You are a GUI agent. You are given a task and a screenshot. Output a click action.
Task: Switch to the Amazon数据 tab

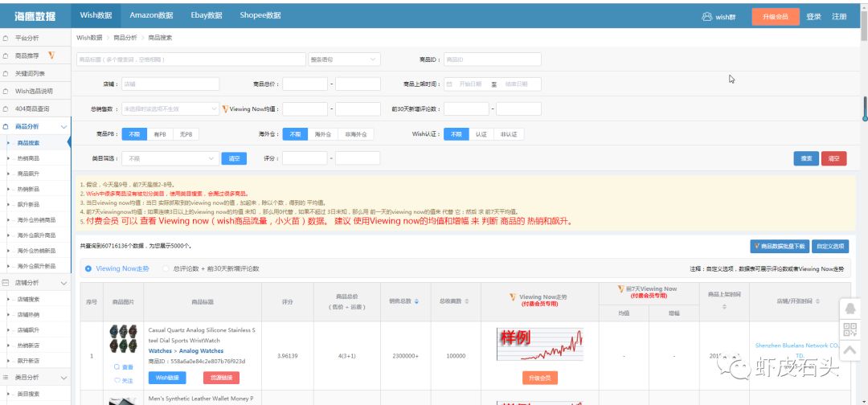(151, 15)
